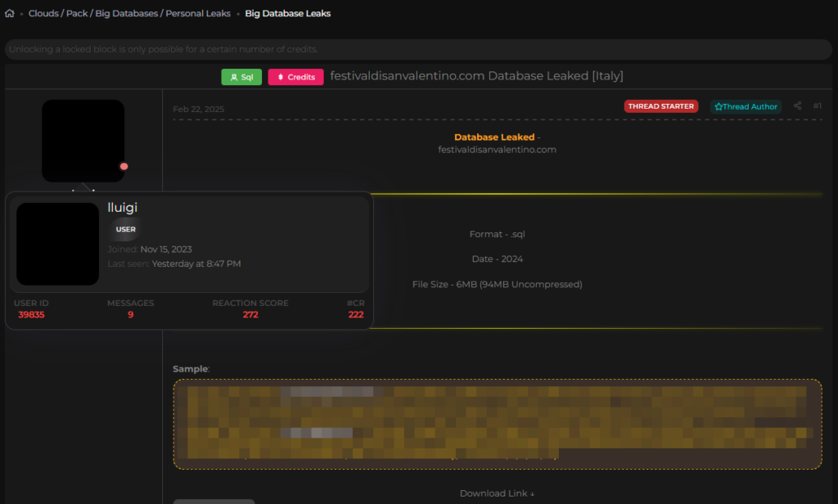Screen dimensions: 838x504
Task: Go to Big Database Leaks breadcrumb section
Action: click(287, 14)
